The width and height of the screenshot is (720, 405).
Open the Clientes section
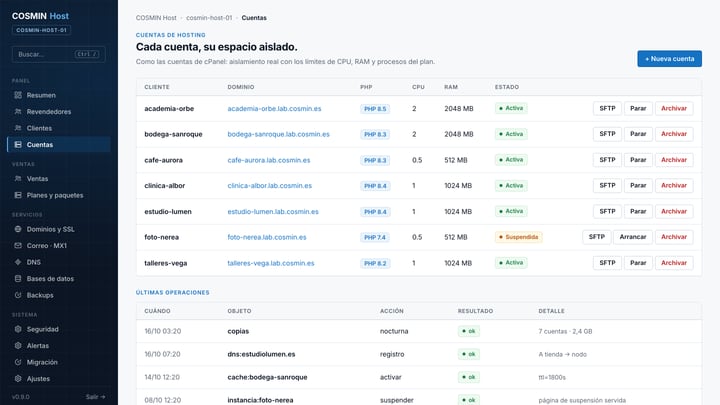[x=59, y=128]
